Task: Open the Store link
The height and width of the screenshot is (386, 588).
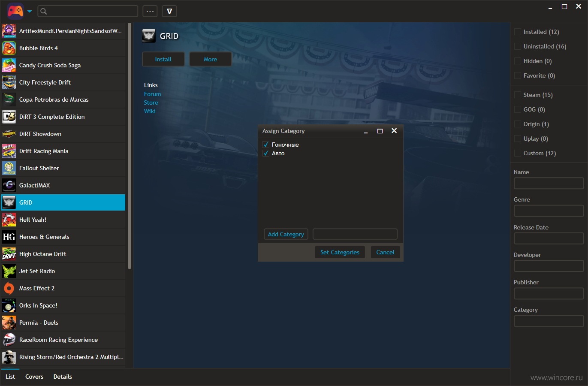Action: point(151,103)
